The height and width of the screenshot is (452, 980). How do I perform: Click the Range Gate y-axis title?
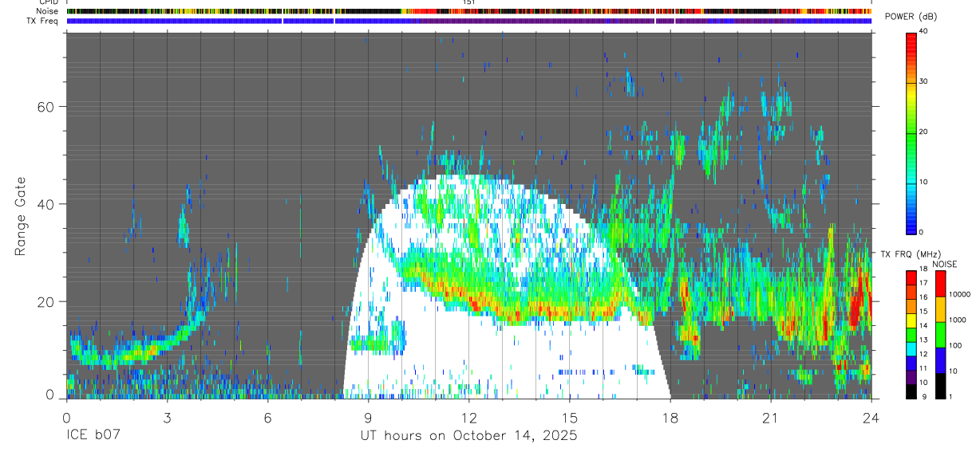pyautogui.click(x=20, y=216)
